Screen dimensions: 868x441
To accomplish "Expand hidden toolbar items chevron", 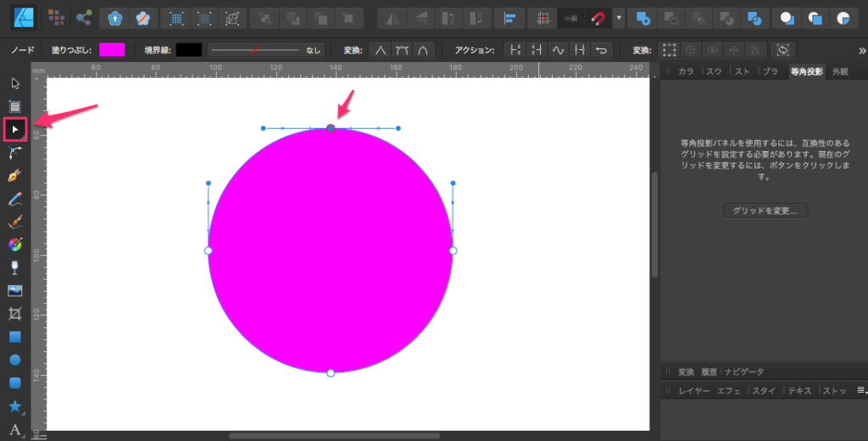I will click(x=856, y=50).
